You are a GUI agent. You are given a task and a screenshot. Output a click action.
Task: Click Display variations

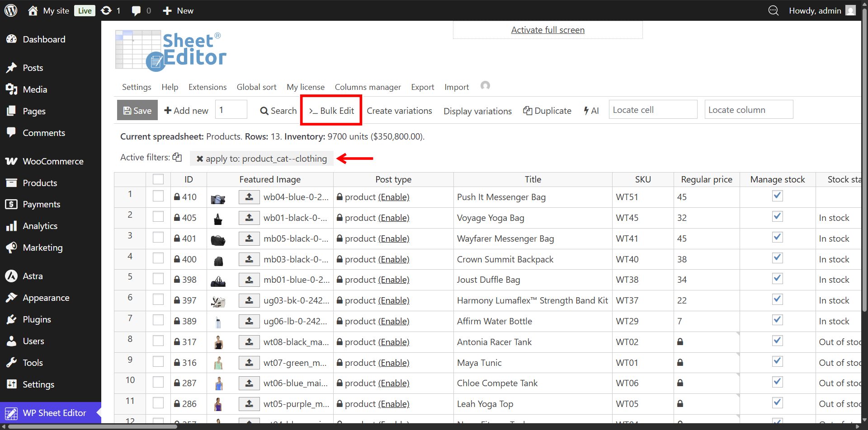coord(477,111)
